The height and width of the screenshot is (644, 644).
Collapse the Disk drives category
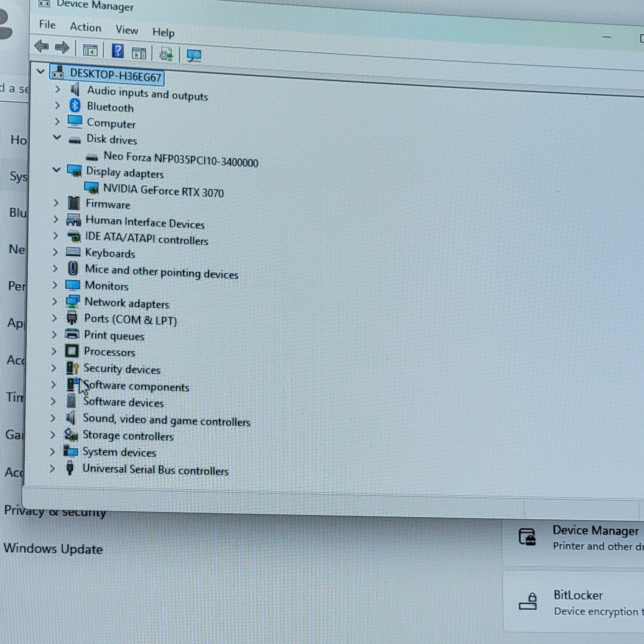(57, 137)
